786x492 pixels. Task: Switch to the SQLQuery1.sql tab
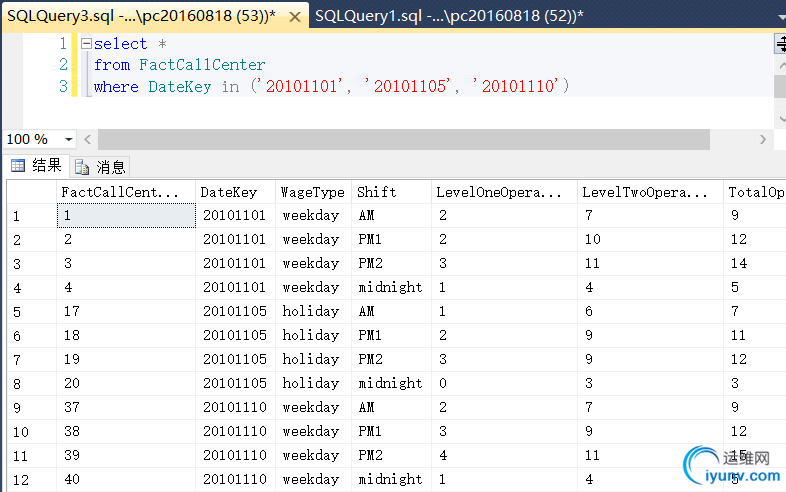coord(449,16)
